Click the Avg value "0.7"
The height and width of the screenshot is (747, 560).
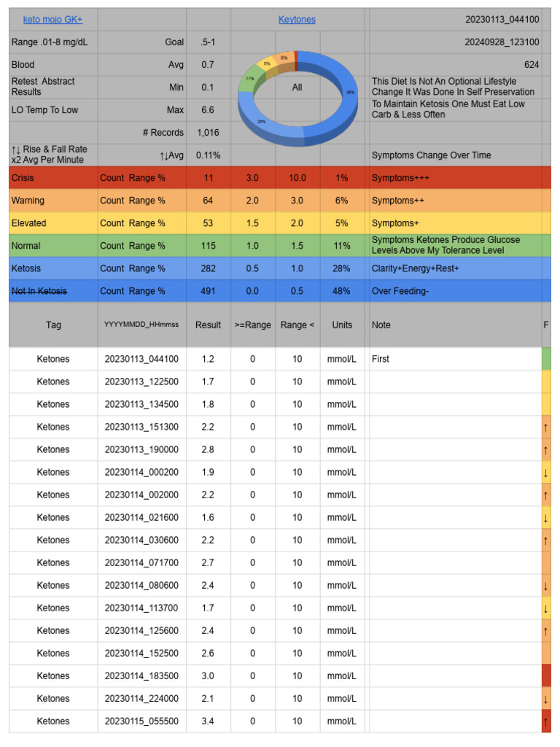[208, 64]
